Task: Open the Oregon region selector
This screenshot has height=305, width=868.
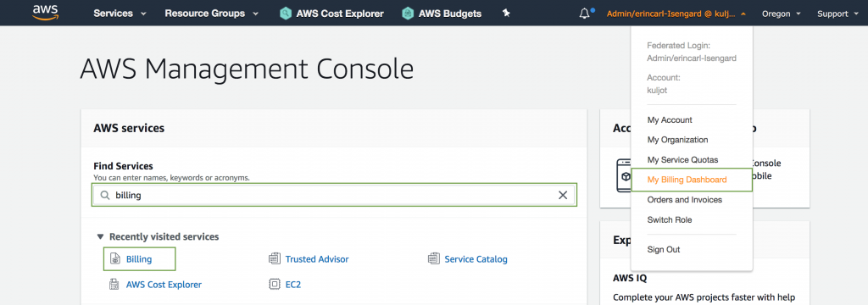Action: click(x=781, y=14)
